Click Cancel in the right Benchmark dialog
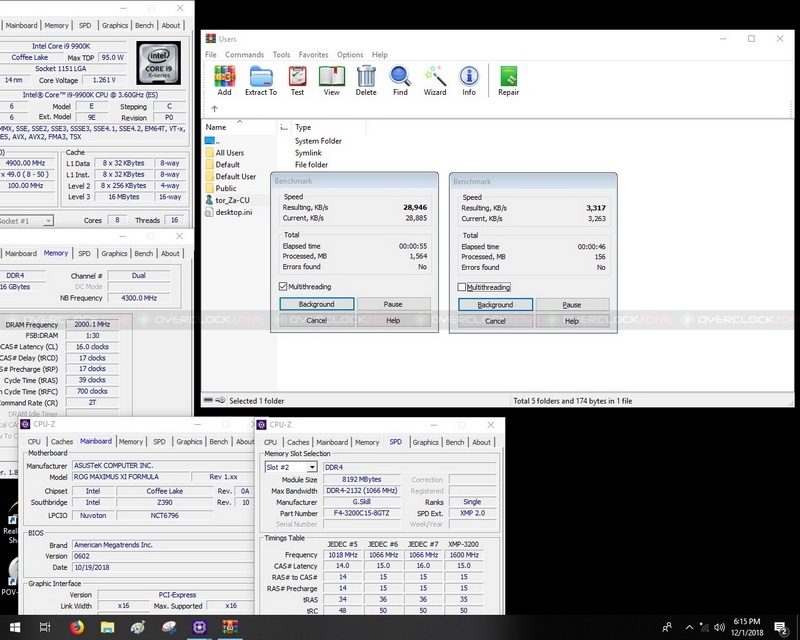 click(495, 321)
